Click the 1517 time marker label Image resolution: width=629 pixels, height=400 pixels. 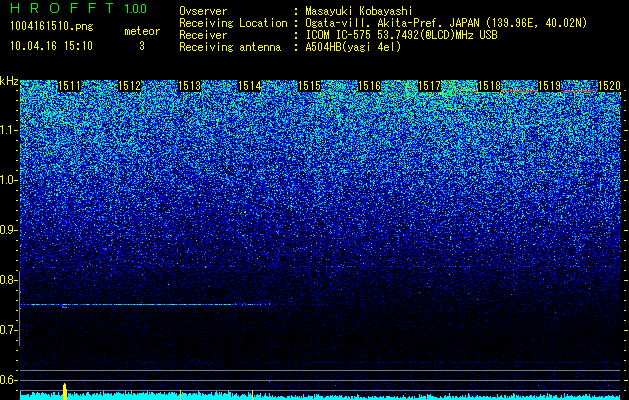point(430,86)
